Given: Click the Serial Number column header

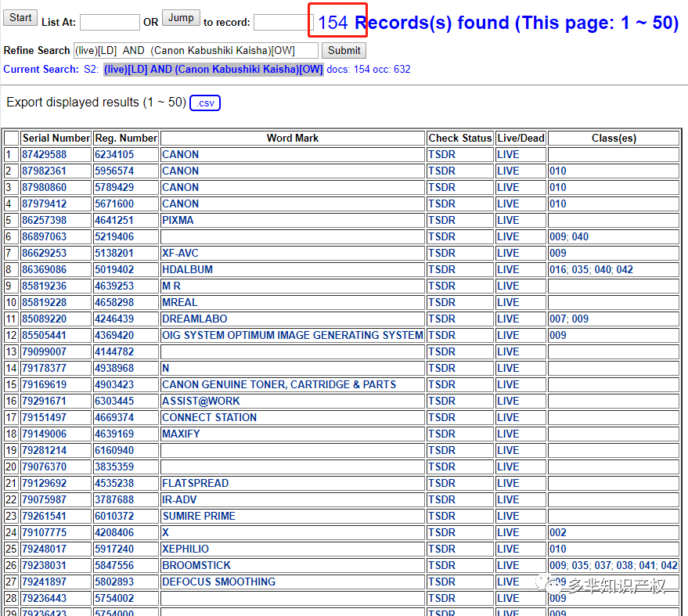Looking at the screenshot, I should pos(56,139).
